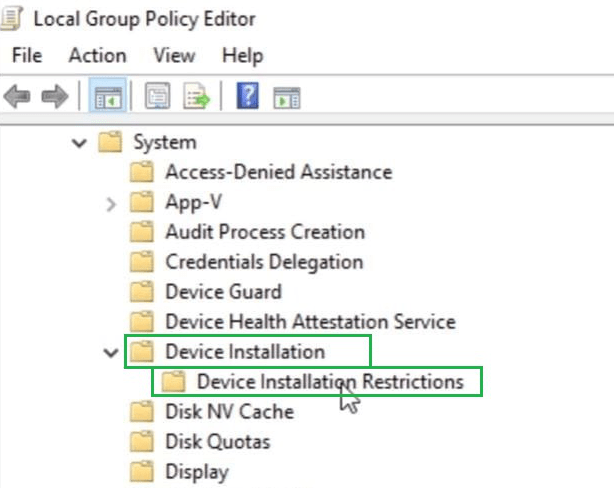
Task: Open the View menu
Action: (174, 56)
